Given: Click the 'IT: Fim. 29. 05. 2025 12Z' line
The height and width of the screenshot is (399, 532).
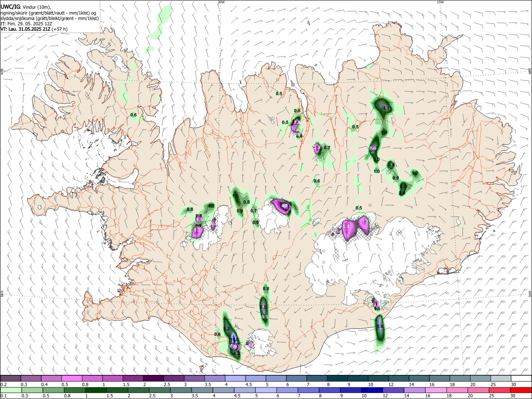Looking at the screenshot, I should (26, 24).
